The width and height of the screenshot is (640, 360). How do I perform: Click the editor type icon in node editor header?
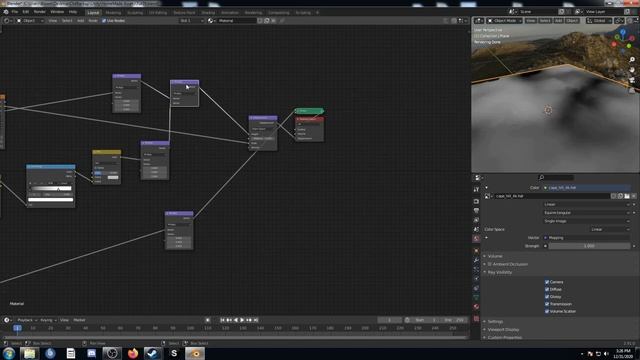pos(7,20)
